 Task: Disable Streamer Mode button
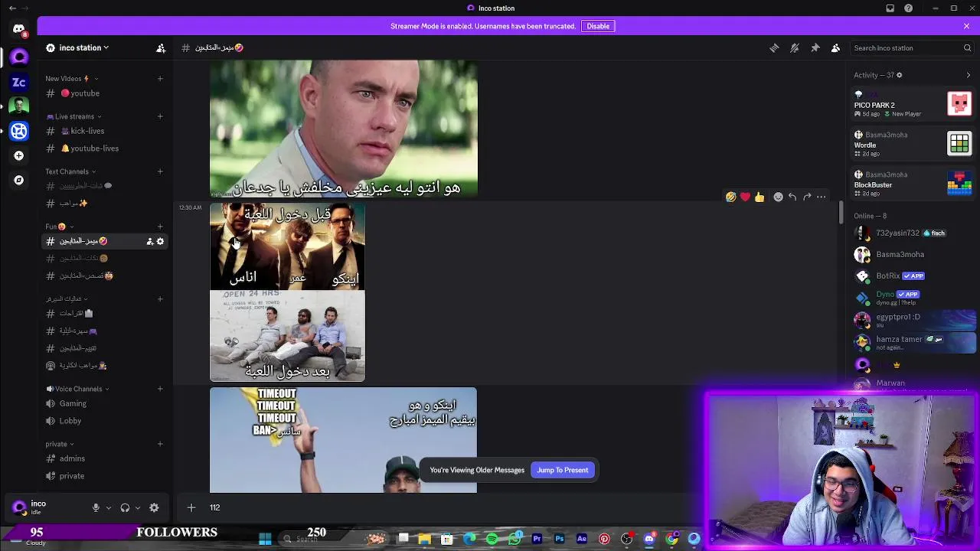click(598, 26)
